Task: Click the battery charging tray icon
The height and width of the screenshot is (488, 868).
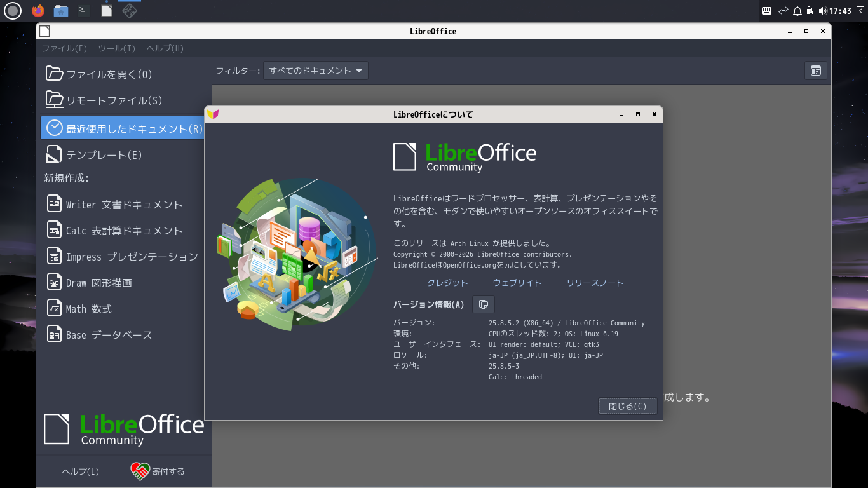Action: [810, 11]
